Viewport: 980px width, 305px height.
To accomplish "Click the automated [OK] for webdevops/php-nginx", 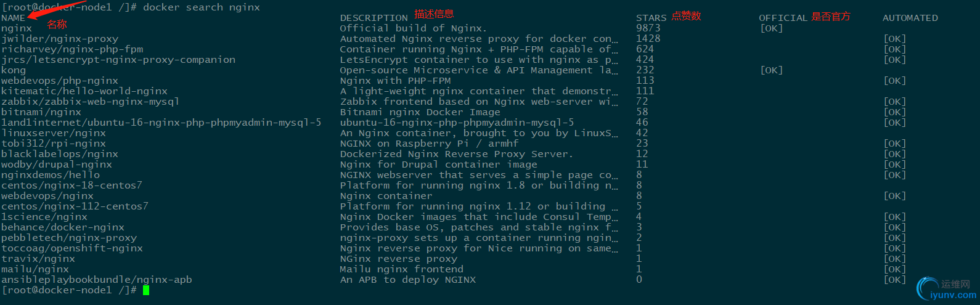I will point(895,81).
